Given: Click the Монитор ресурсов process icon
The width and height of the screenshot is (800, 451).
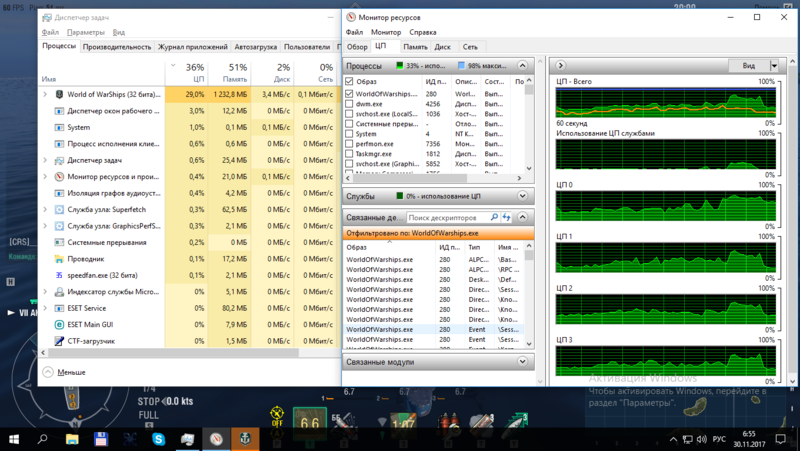Looking at the screenshot, I should 59,177.
